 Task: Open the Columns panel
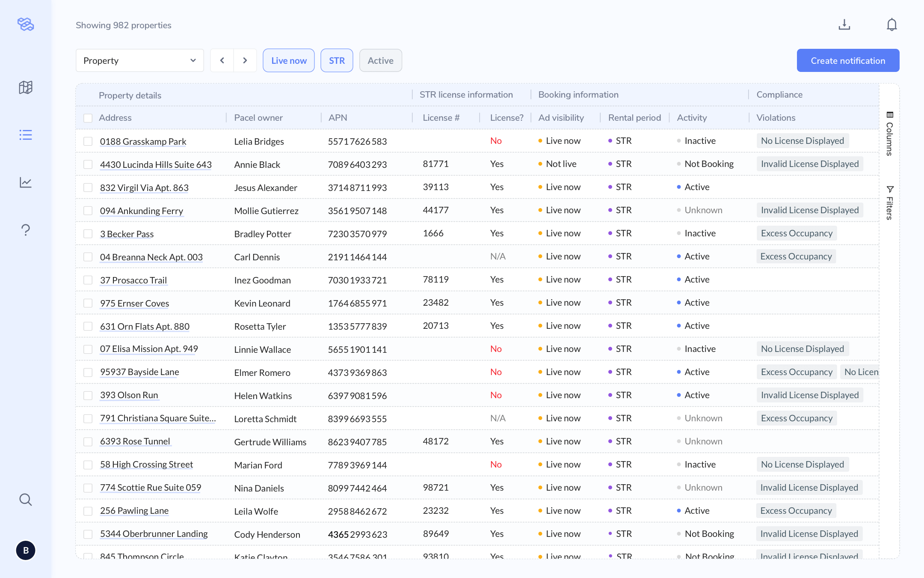890,133
